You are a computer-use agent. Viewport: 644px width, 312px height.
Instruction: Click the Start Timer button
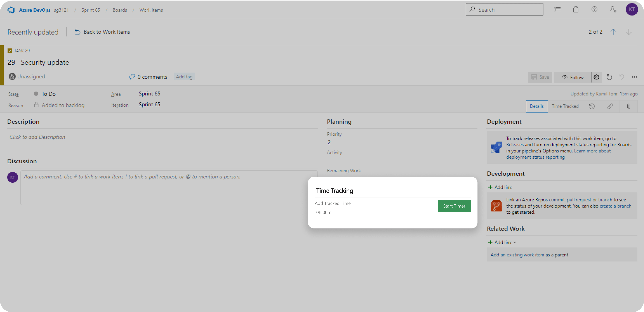[454, 206]
